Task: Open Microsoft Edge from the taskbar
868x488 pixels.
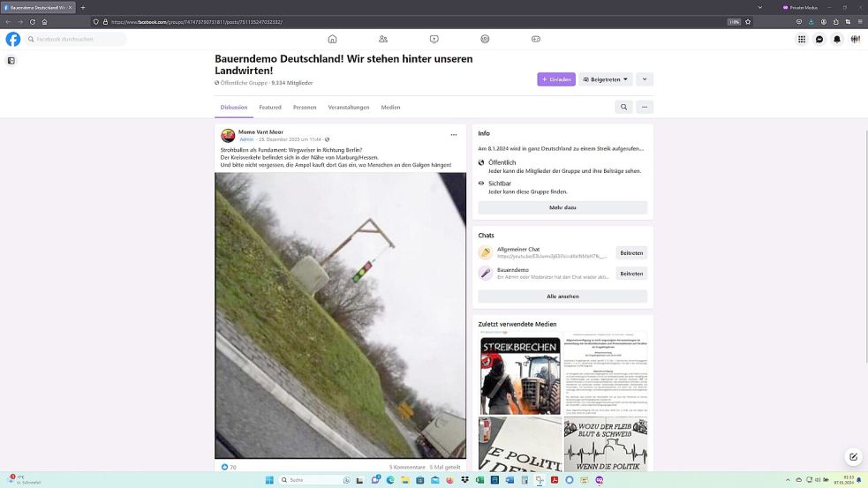Action: point(390,480)
